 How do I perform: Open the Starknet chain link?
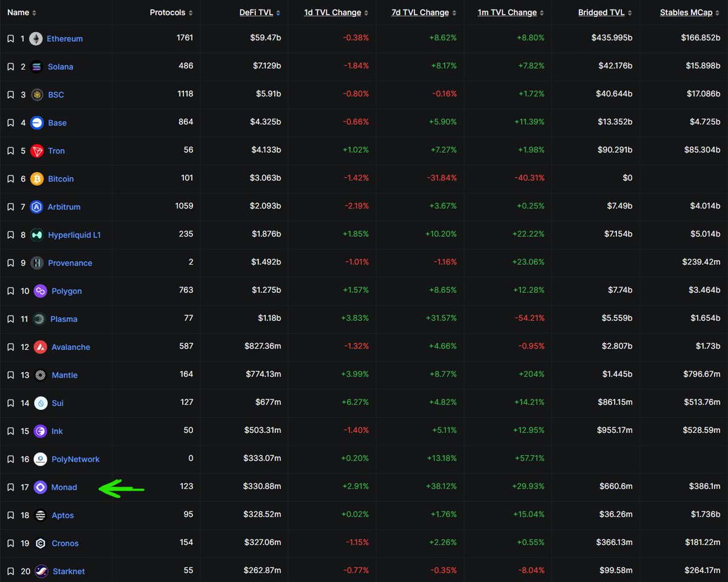point(69,571)
